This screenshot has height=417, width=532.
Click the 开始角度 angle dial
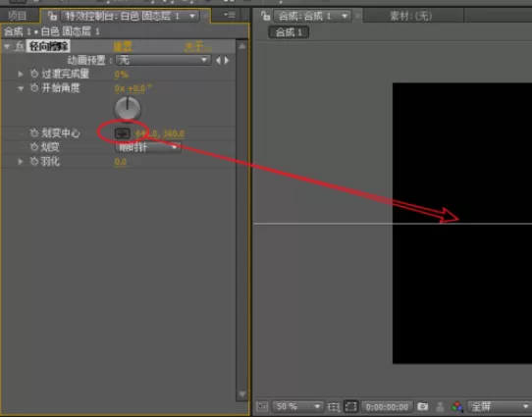coord(128,109)
